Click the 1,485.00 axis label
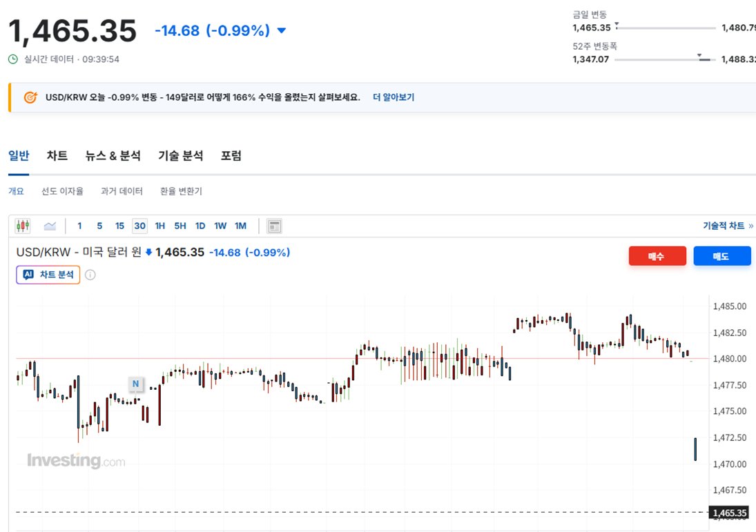756x532 pixels. pos(730,306)
